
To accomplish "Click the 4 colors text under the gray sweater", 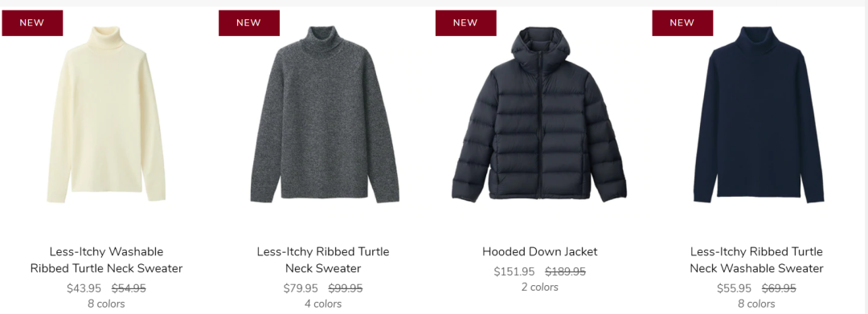I will pyautogui.click(x=323, y=304).
